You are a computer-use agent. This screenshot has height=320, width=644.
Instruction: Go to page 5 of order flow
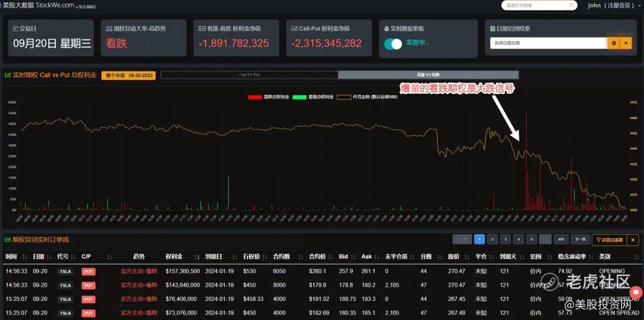[x=531, y=239]
